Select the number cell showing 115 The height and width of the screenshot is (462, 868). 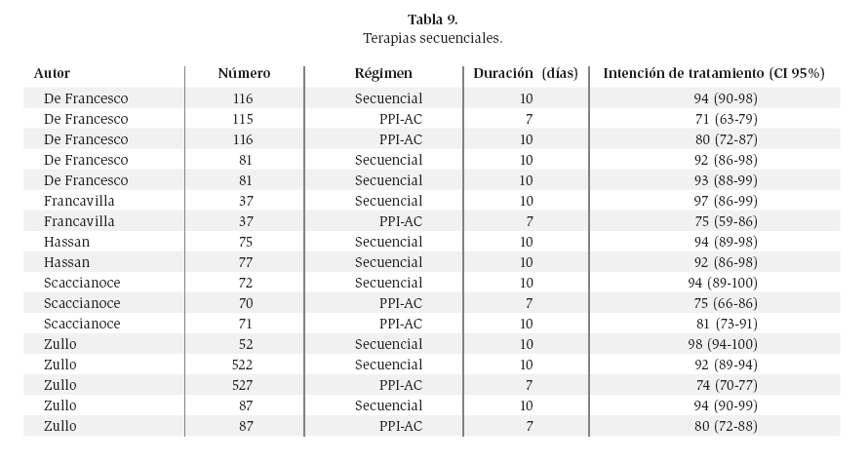(244, 119)
